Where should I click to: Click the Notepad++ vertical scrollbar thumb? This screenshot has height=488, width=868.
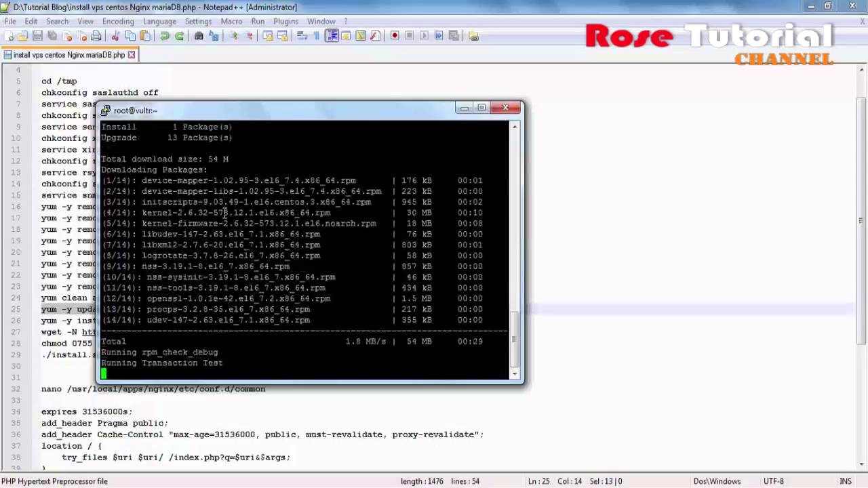tap(862, 220)
